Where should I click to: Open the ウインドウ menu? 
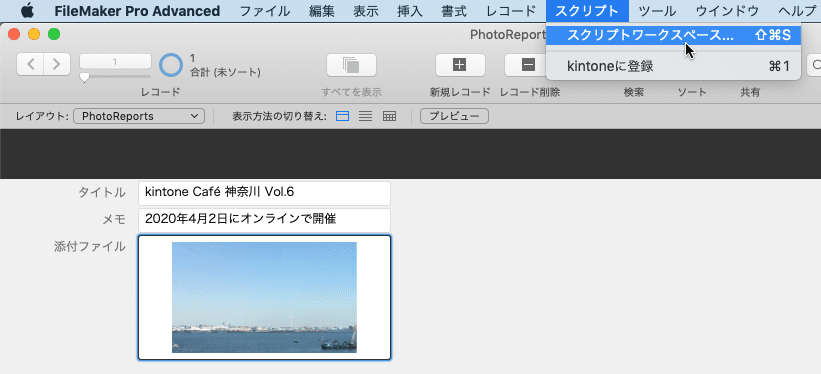727,10
